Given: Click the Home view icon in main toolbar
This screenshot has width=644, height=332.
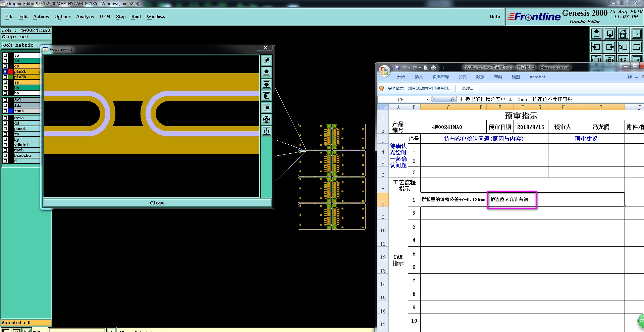Looking at the screenshot, I should [x=623, y=34].
